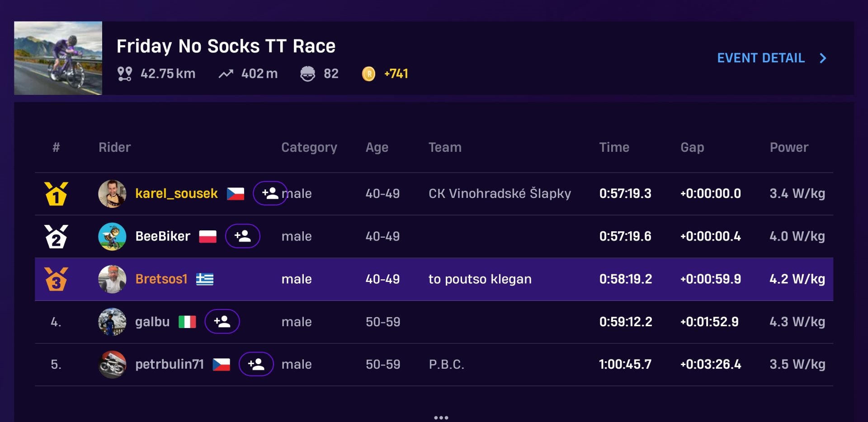Follow petrbulin71 using the add-person icon
868x422 pixels.
pos(256,364)
